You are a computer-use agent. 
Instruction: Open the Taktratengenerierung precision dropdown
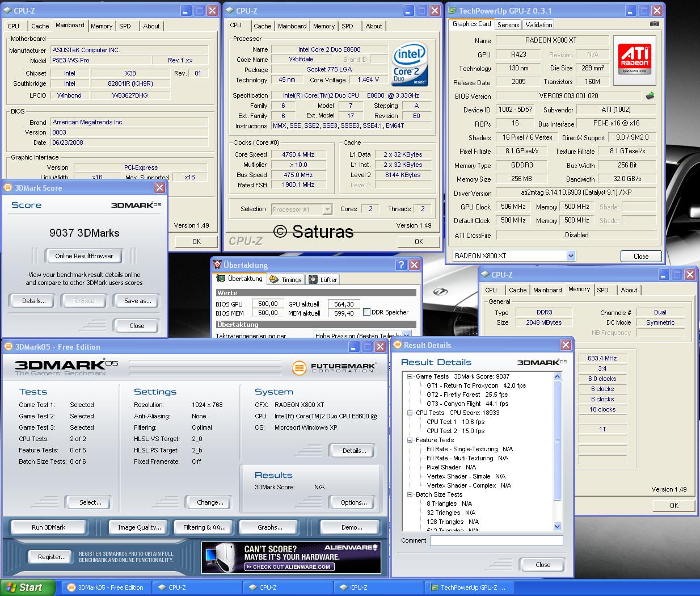click(406, 335)
